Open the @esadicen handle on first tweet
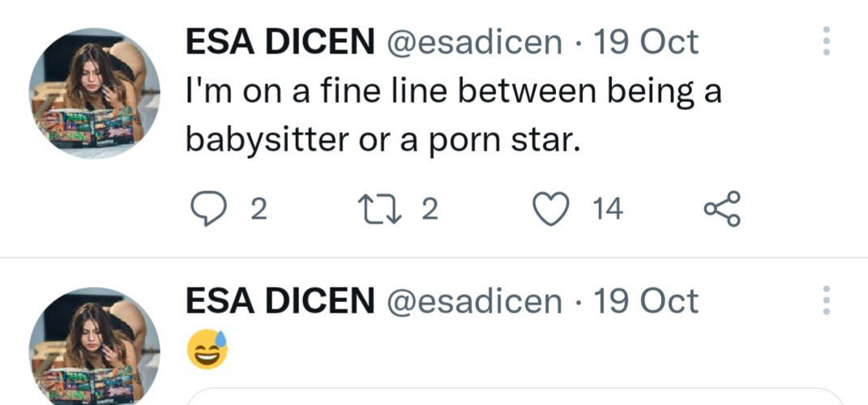The height and width of the screenshot is (405, 868). (476, 42)
